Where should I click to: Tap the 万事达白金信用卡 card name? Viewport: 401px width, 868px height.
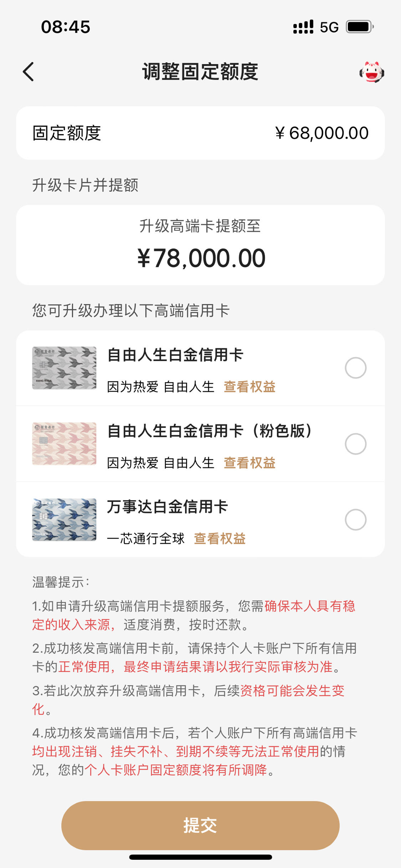(168, 507)
